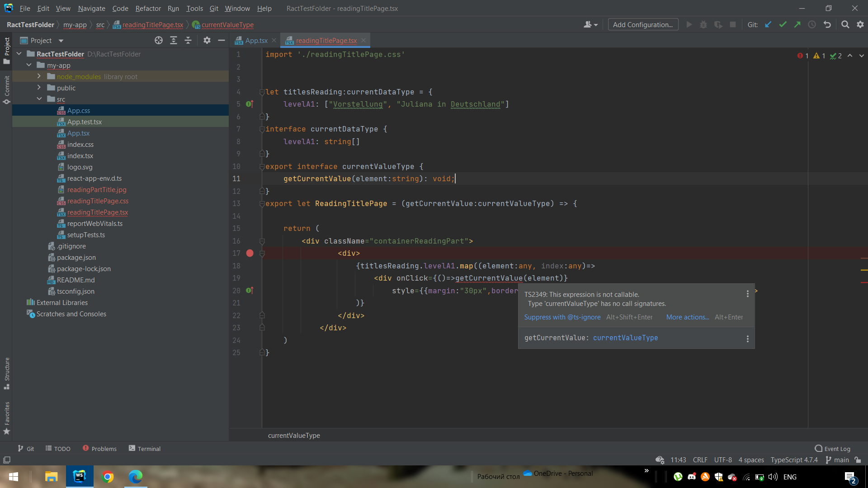Hide the Project panel with minus icon

click(x=222, y=40)
